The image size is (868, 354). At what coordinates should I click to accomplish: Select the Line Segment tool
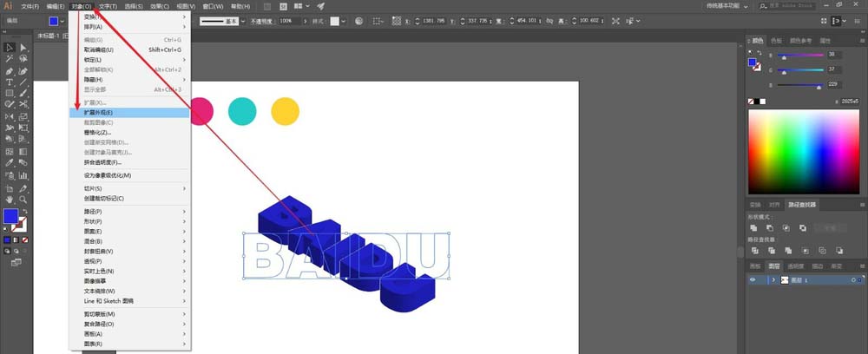coord(23,82)
